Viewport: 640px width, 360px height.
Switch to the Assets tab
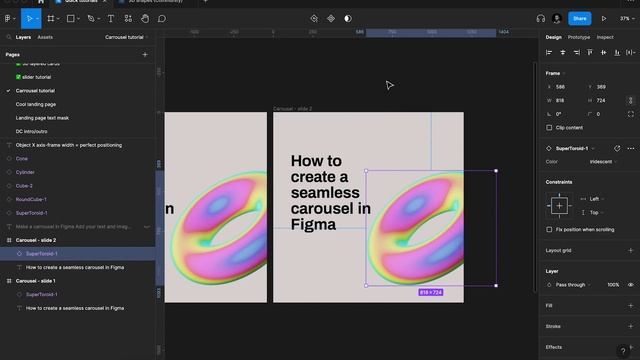click(x=45, y=37)
